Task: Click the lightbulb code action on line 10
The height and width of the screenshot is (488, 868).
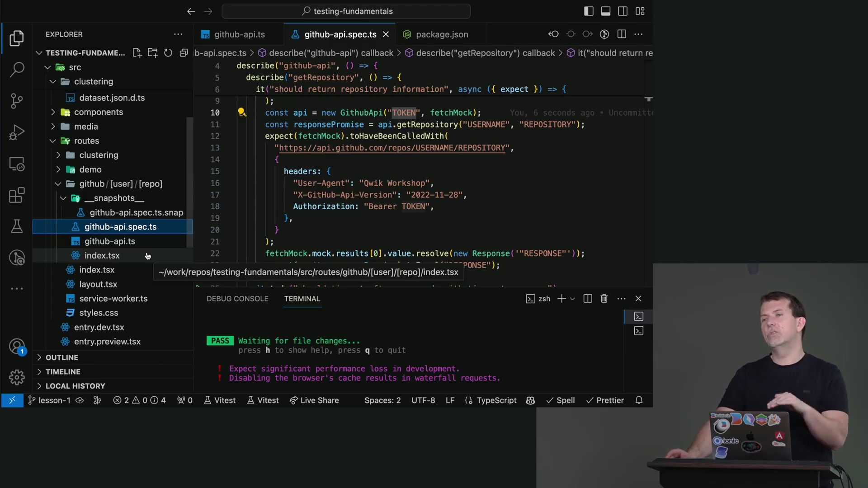Action: [242, 112]
